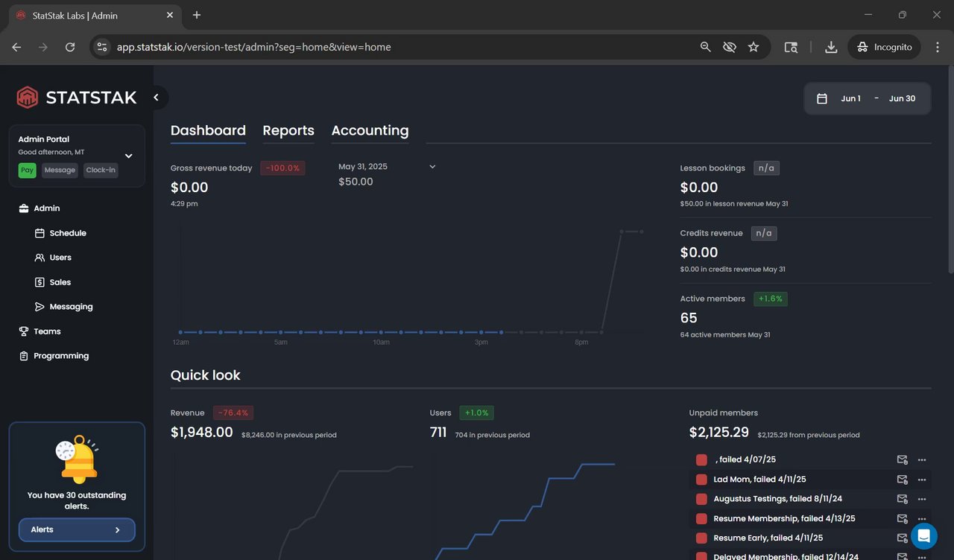The image size is (954, 560).
Task: Open Teams section in the sidebar
Action: click(x=47, y=331)
